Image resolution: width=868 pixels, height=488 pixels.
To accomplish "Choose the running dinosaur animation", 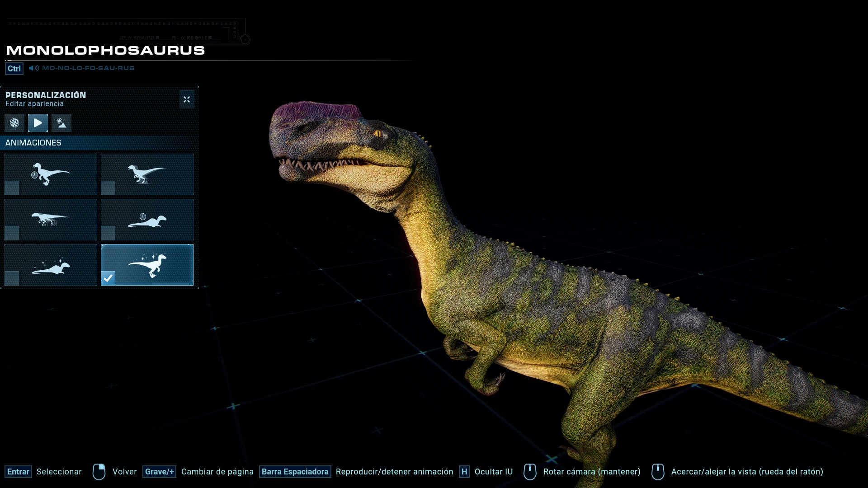I will click(51, 220).
